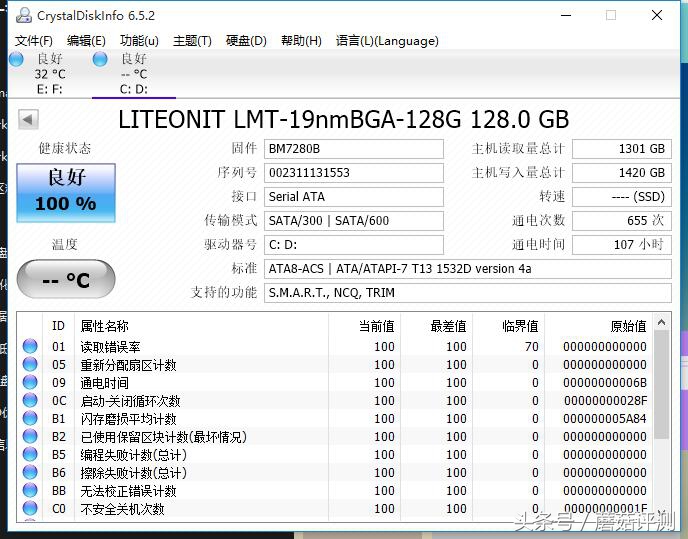The height and width of the screenshot is (539, 688).
Task: Click the blue status orb for C: D:
Action: tap(100, 59)
